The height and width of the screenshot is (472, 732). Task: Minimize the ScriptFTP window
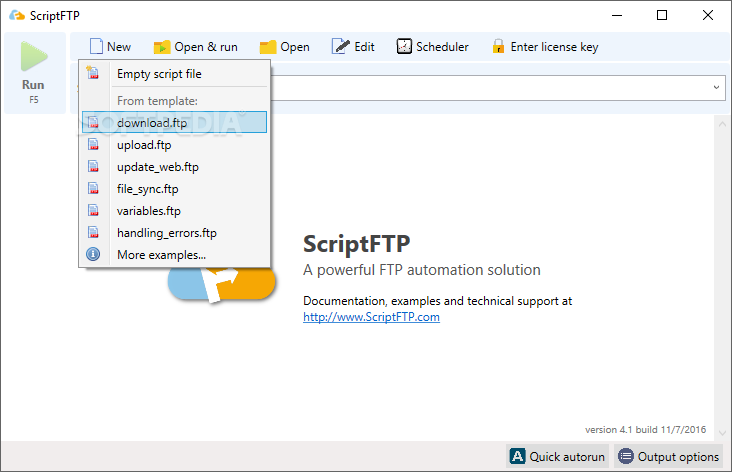coord(617,15)
